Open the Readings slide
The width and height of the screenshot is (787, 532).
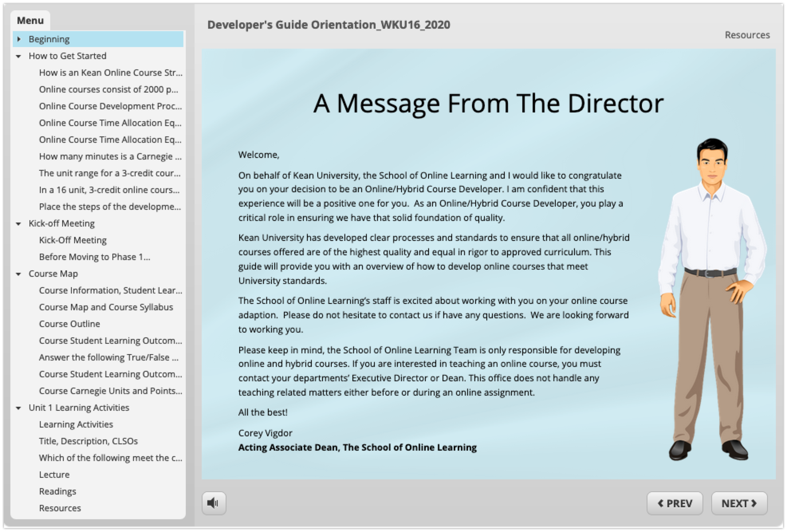[x=57, y=491]
